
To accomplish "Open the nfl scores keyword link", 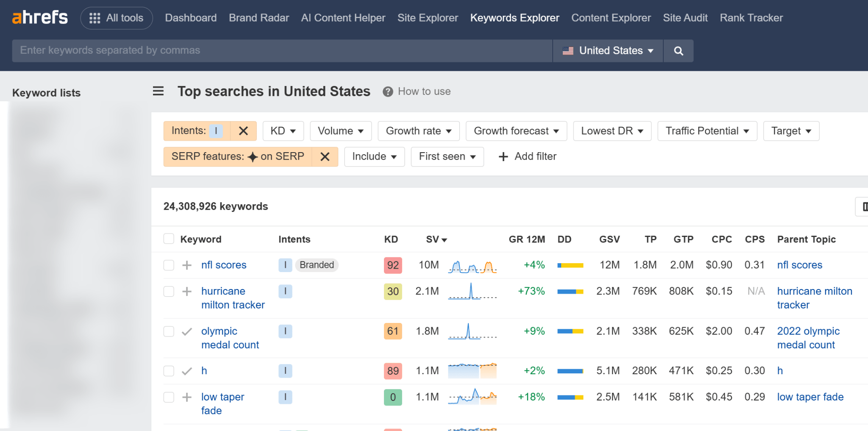I will pyautogui.click(x=224, y=265).
